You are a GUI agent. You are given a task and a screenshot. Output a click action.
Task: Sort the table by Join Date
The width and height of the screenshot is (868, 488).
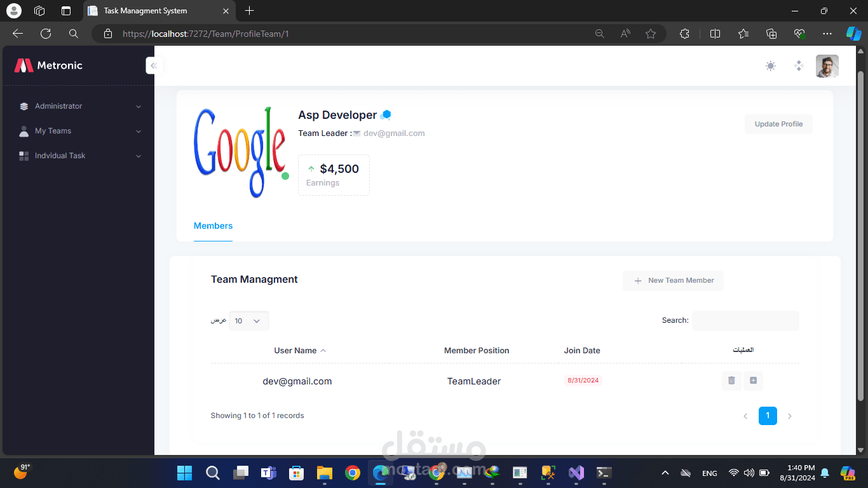tap(582, 350)
